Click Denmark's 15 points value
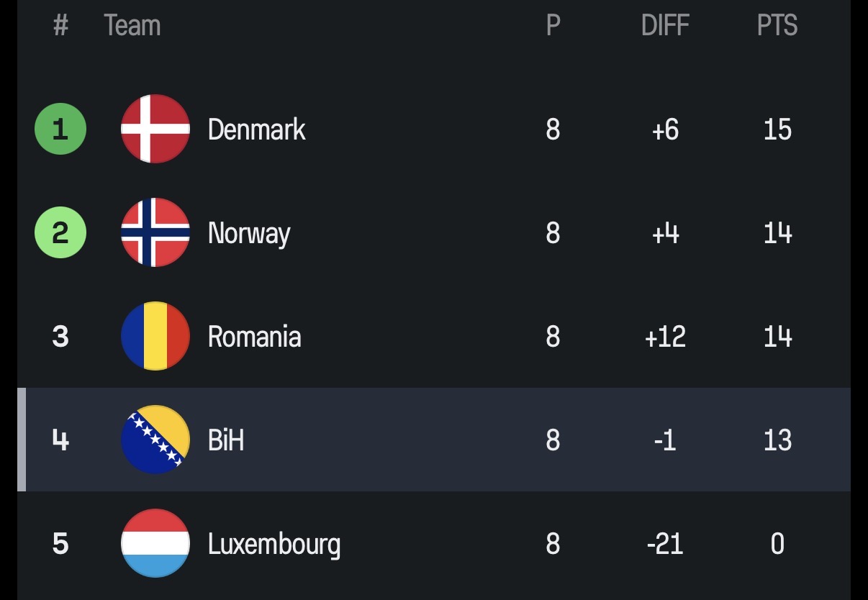This screenshot has height=600, width=868. pos(777,129)
